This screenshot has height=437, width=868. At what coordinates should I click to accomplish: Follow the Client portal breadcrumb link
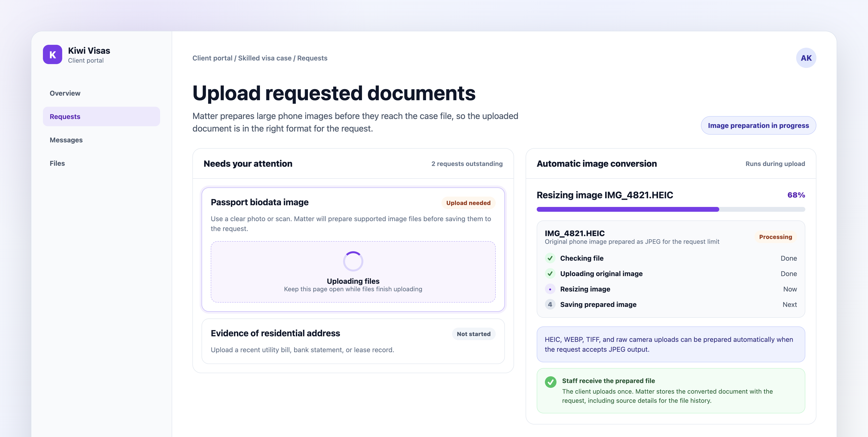point(212,58)
